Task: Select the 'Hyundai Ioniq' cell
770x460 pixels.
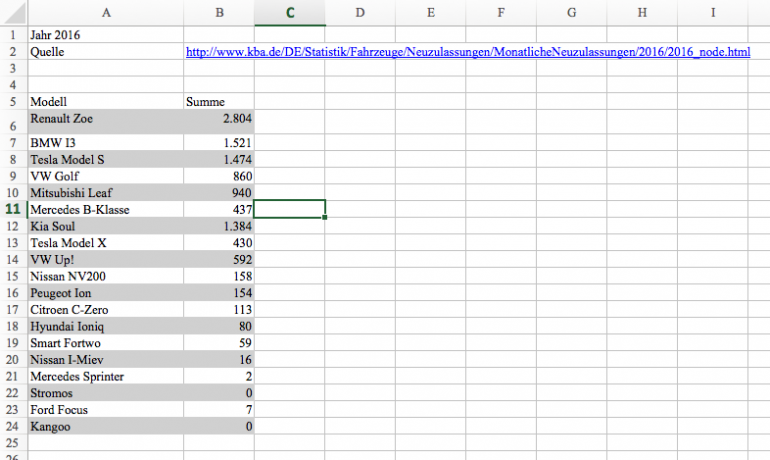Action: pos(106,326)
